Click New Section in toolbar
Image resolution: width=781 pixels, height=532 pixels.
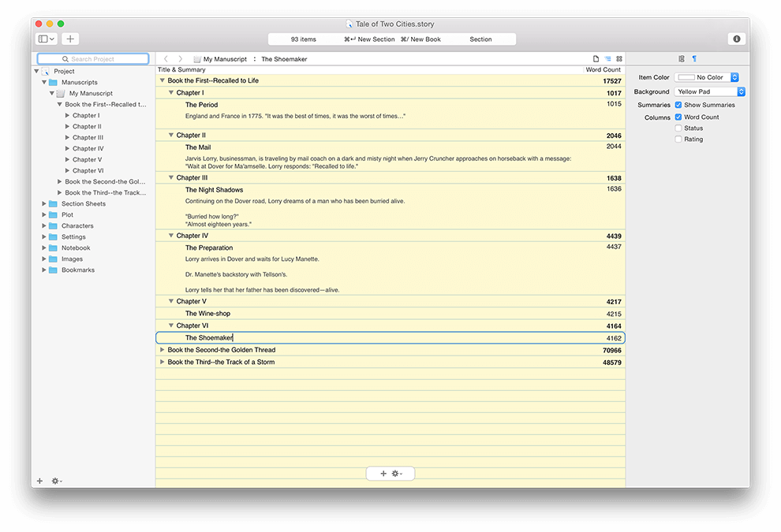pyautogui.click(x=369, y=39)
